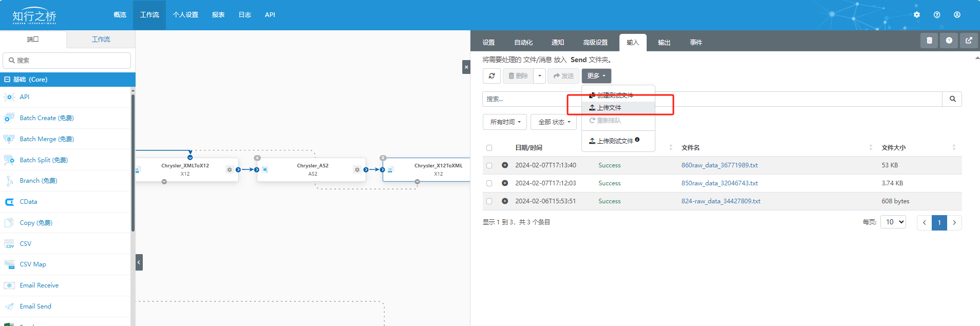Viewport: 980px width, 326px height.
Task: Select the 824-raw_data_34427809.txt row checkbox
Action: [x=489, y=201]
